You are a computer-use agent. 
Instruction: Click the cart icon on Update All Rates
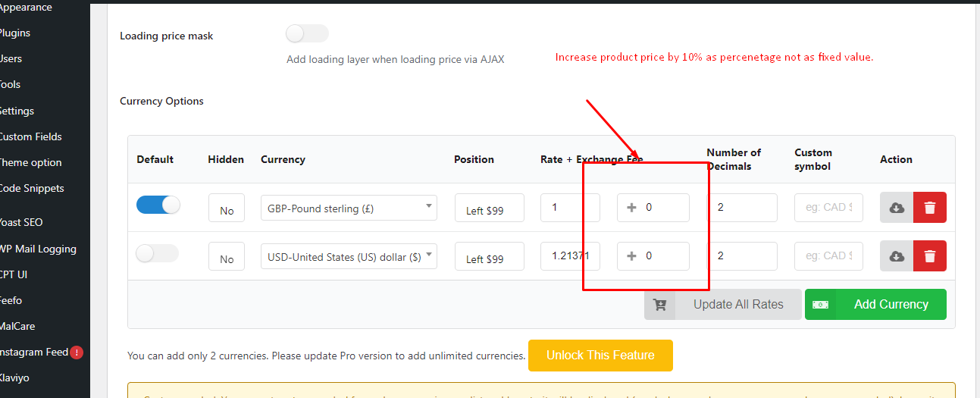point(660,305)
